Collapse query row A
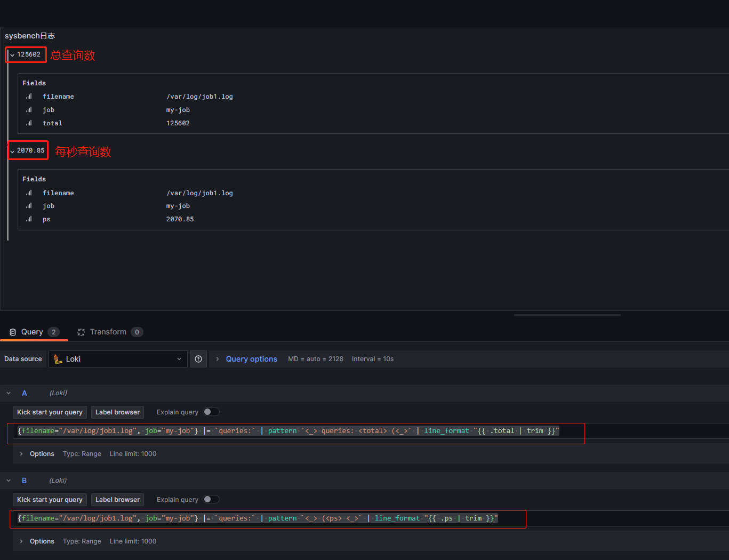 point(9,393)
